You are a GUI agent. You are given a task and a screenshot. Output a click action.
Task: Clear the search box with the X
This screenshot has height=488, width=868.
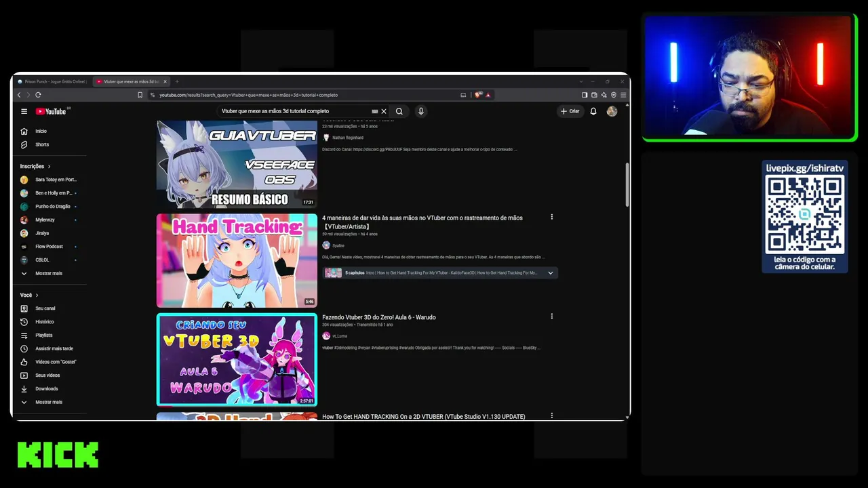click(384, 111)
